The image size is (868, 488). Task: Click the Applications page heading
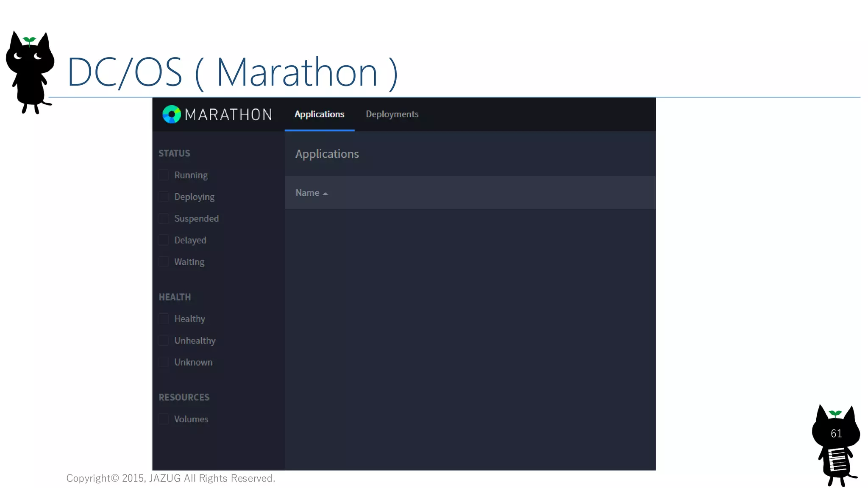coord(327,154)
